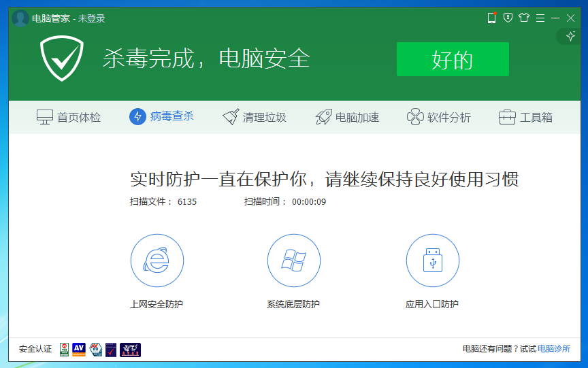Click the AV-Comparatives certification badge
The height and width of the screenshot is (368, 588).
79,350
